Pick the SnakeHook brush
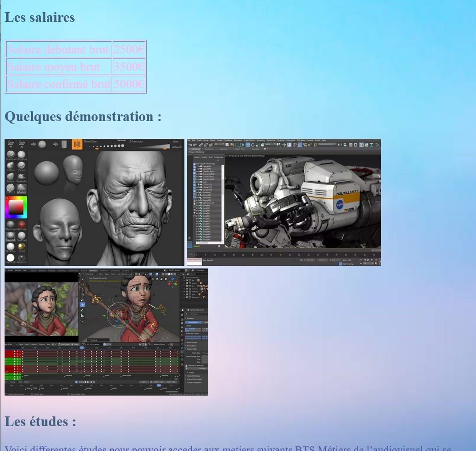The width and height of the screenshot is (476, 451). pyautogui.click(x=21, y=177)
